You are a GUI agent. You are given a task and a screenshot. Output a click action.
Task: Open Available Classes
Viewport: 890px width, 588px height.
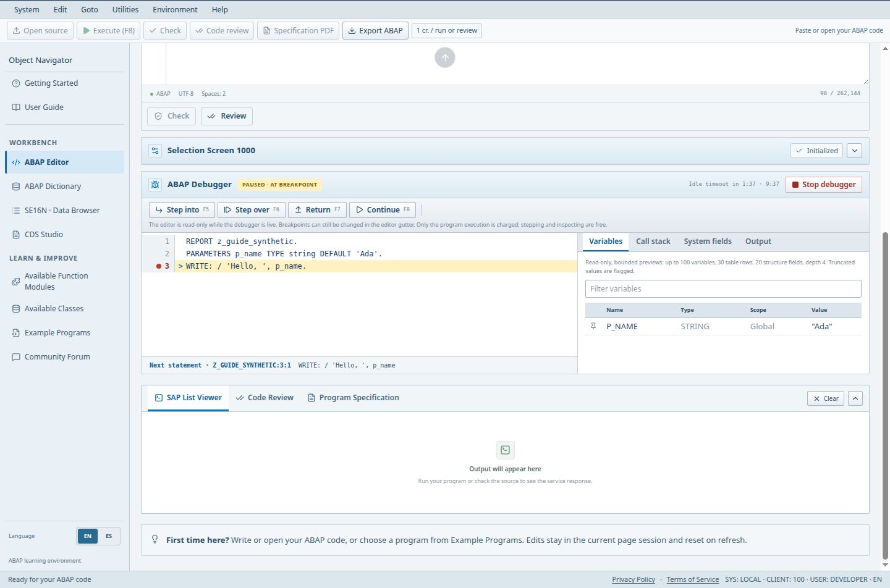(x=65, y=309)
